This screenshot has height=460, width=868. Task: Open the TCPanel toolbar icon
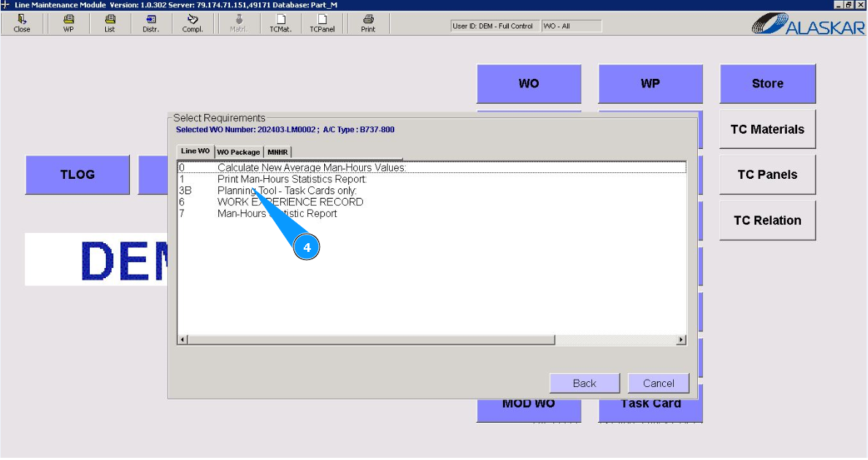pyautogui.click(x=322, y=24)
